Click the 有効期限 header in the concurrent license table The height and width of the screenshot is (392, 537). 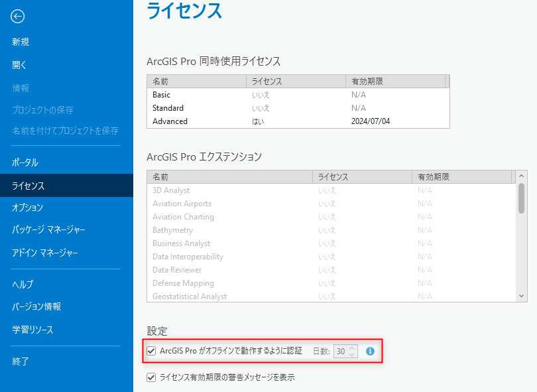click(x=395, y=82)
